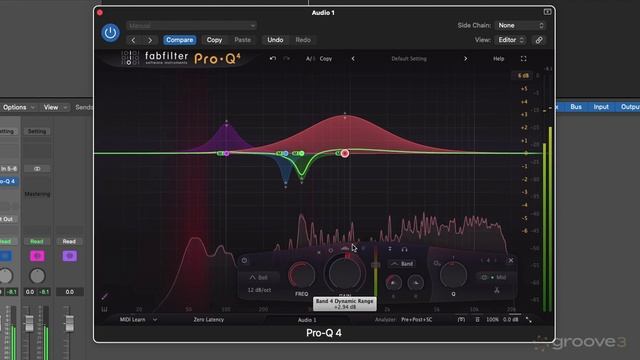This screenshot has height=360, width=640.
Task: Open the Band sidechain filter selector
Action: pyautogui.click(x=402, y=264)
